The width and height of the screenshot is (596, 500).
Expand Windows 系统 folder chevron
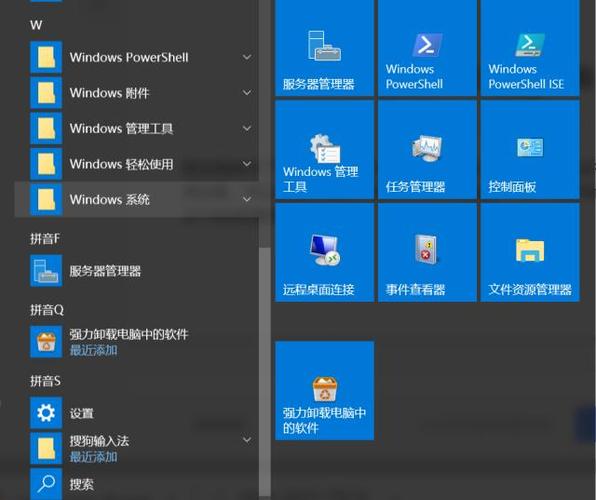(x=247, y=200)
